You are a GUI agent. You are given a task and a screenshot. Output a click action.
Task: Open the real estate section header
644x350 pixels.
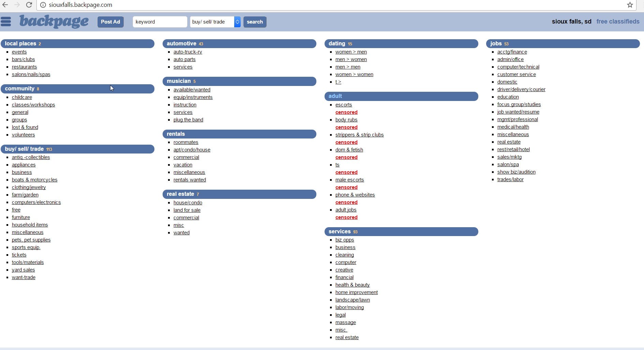point(239,194)
